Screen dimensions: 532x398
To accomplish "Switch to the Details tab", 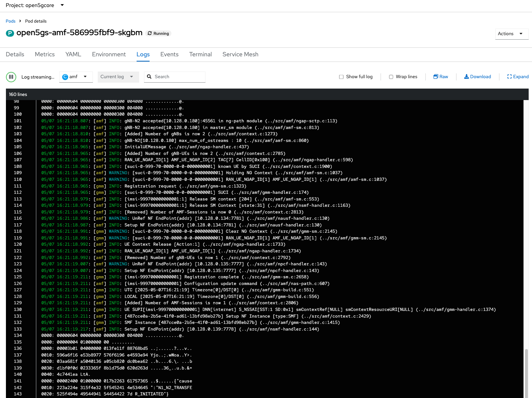I will [15, 54].
